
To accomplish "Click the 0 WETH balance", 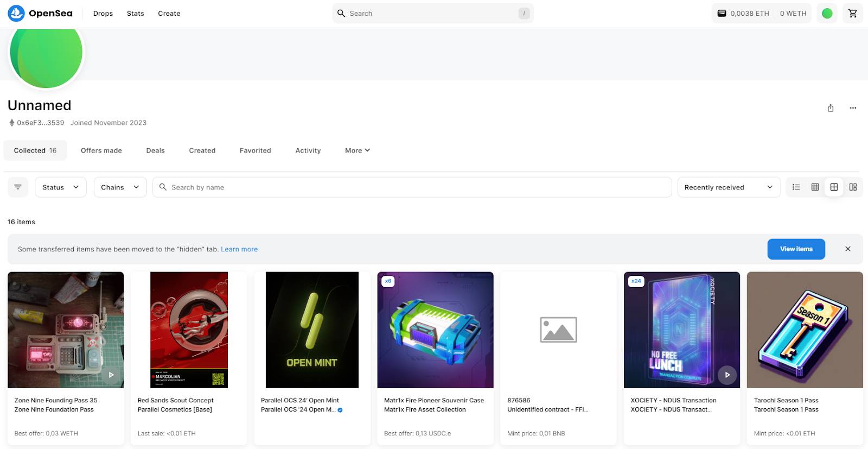I will point(793,13).
